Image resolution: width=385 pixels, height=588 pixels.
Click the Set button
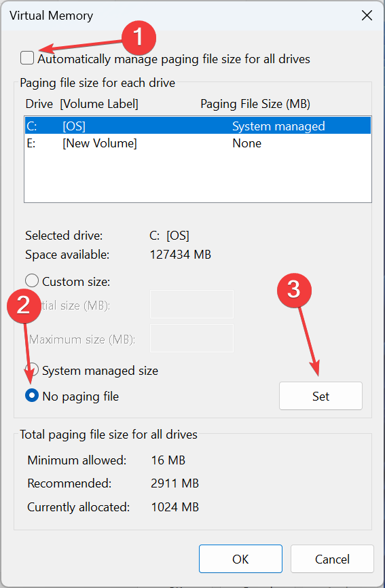tap(320, 396)
